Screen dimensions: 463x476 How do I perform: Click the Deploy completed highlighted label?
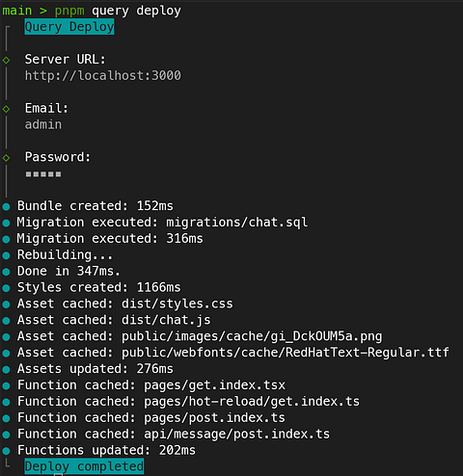point(84,466)
